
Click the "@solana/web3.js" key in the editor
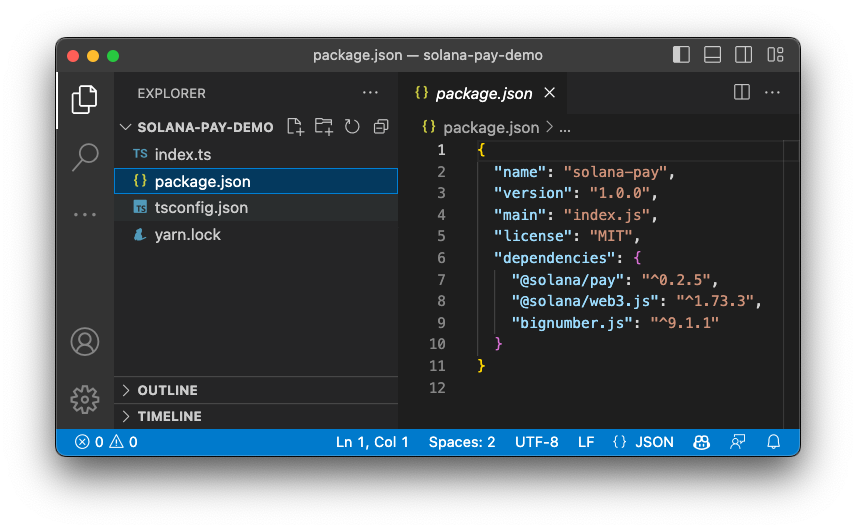(x=585, y=301)
